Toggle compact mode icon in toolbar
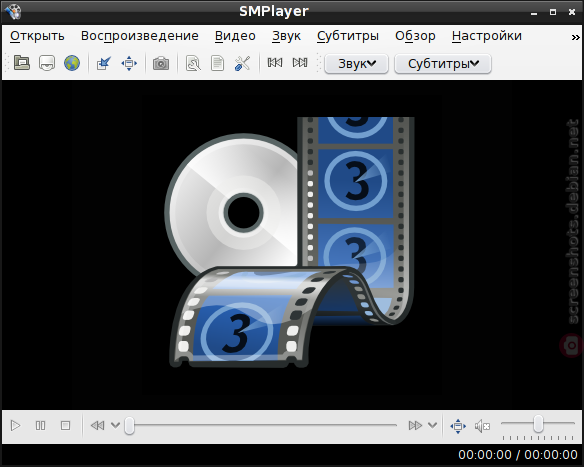Viewport: 584px width, 467px height. tap(104, 63)
